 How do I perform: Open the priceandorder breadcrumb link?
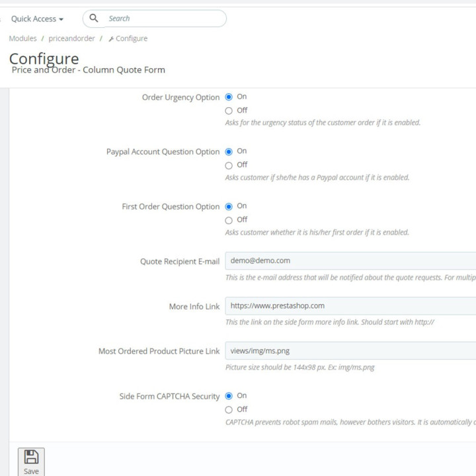pyautogui.click(x=71, y=38)
